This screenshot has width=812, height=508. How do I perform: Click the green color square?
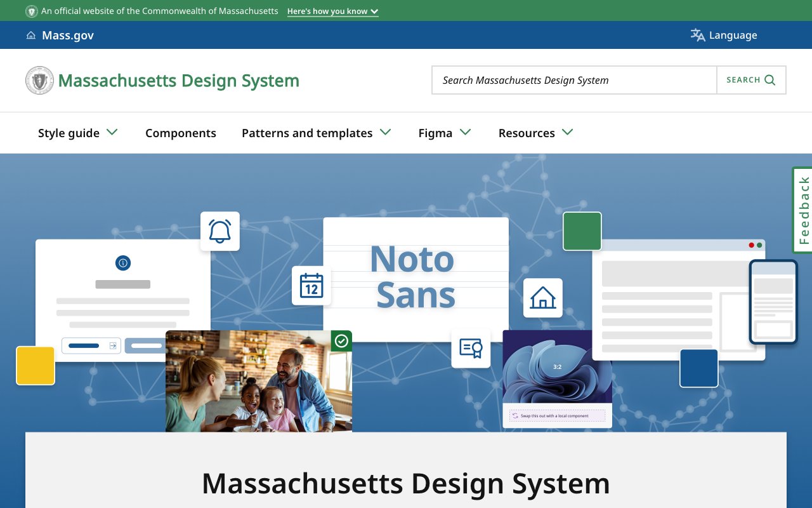[582, 231]
